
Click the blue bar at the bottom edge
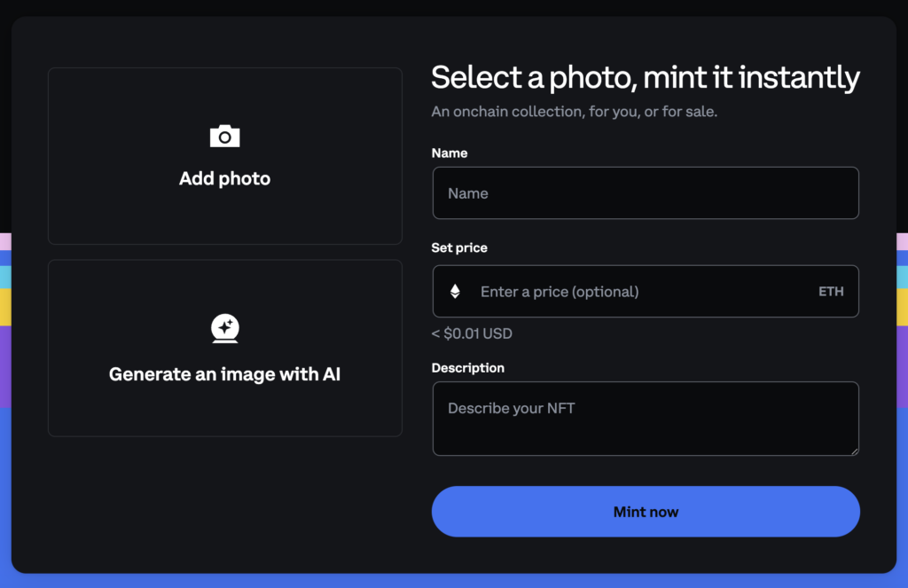[454, 583]
